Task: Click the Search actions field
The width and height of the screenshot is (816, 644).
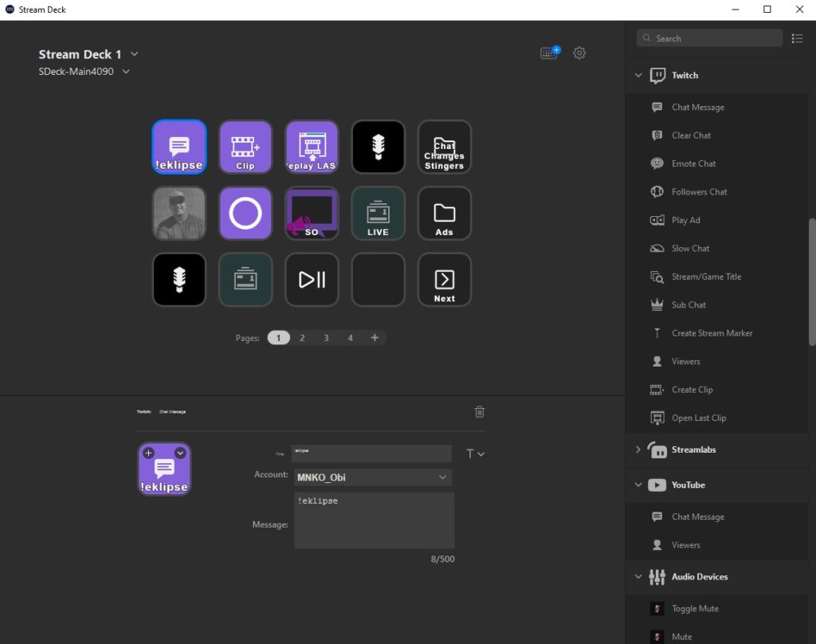Action: coord(709,38)
